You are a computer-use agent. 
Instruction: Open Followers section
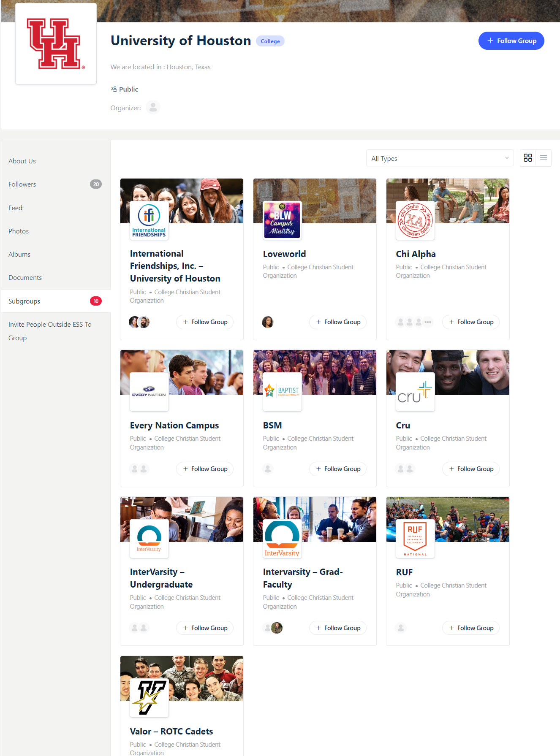(56, 184)
